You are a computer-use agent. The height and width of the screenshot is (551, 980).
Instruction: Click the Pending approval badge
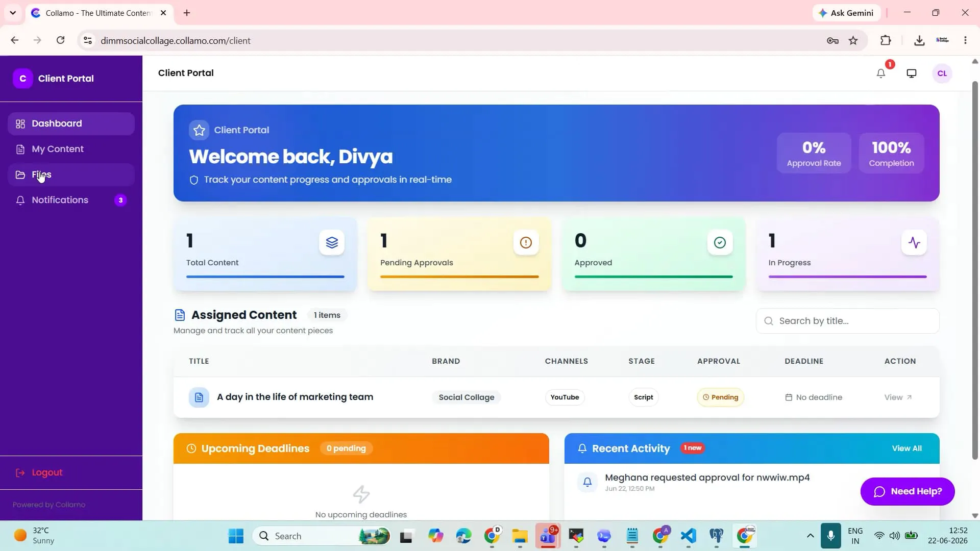click(x=721, y=397)
